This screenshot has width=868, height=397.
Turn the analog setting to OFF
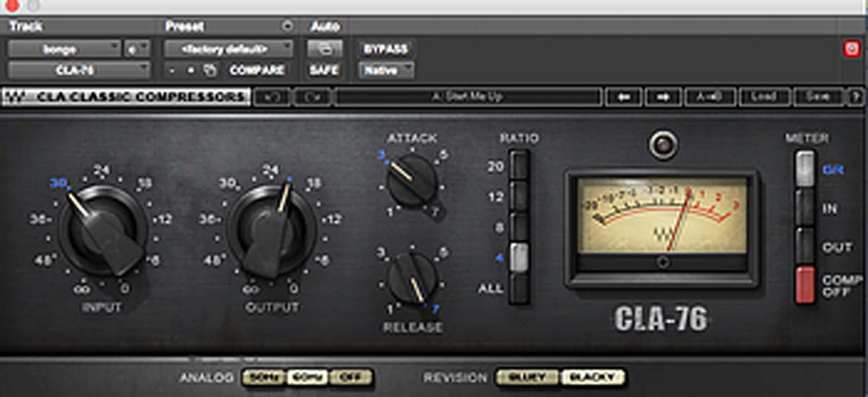tap(351, 377)
